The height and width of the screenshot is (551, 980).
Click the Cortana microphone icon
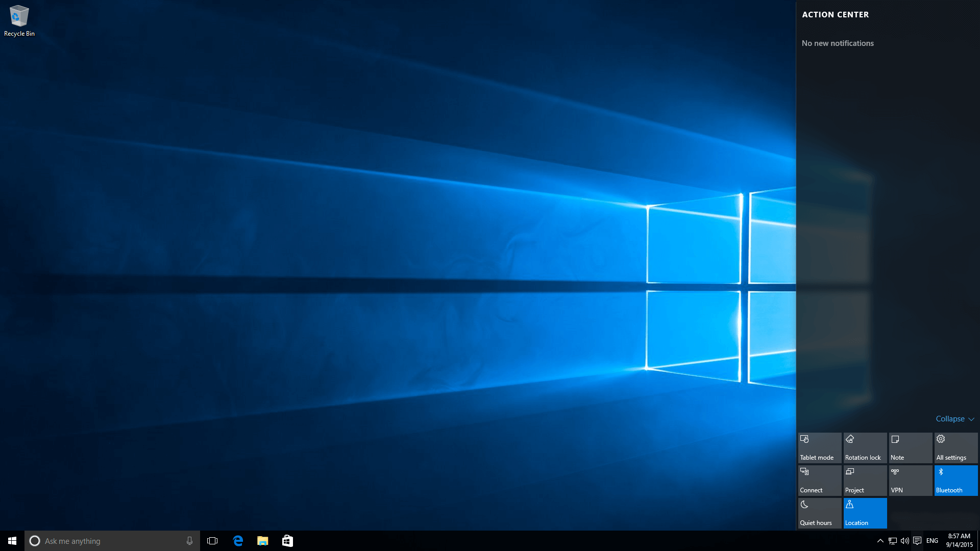[x=189, y=541]
